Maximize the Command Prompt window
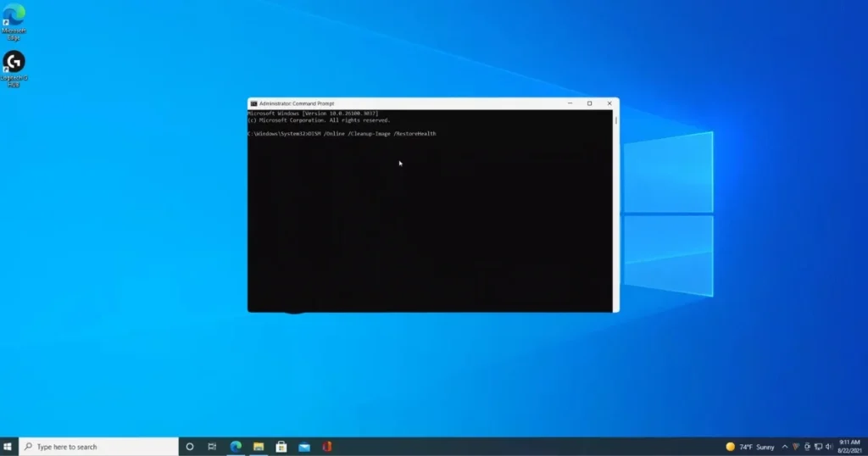The height and width of the screenshot is (456, 868). (x=590, y=103)
